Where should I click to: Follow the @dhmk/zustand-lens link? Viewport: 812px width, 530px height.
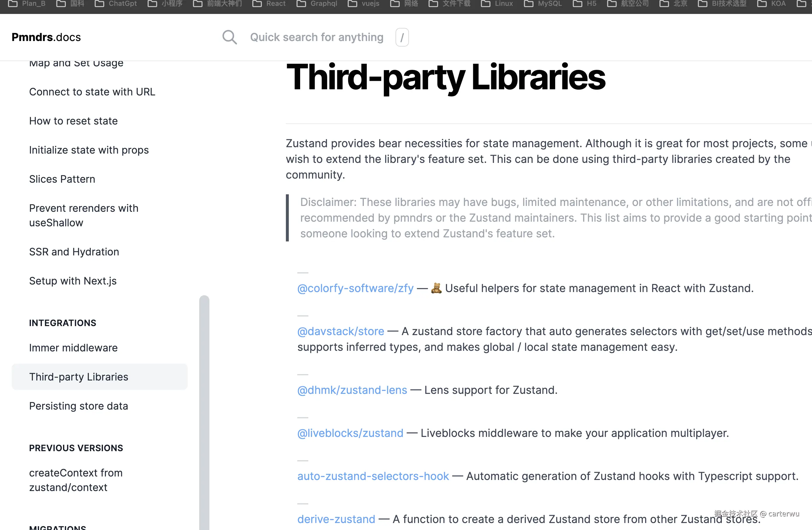tap(352, 390)
